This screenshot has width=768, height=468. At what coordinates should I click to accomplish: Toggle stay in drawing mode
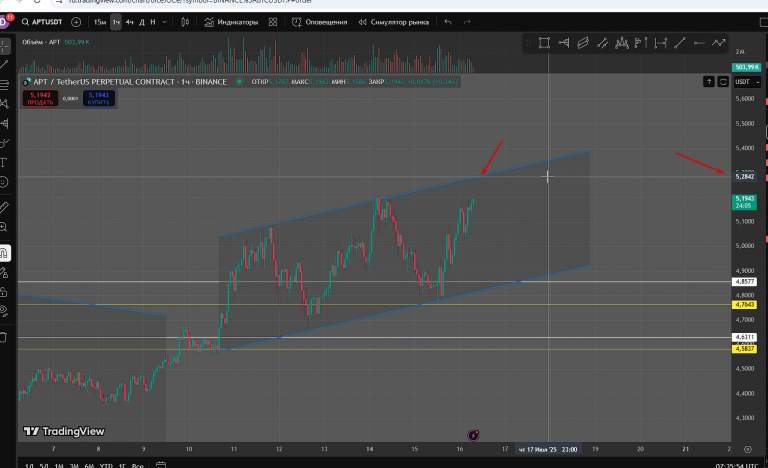(4, 273)
